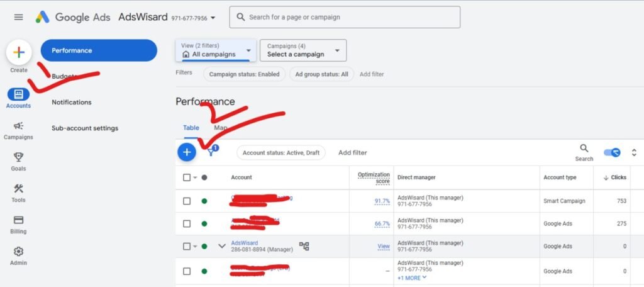The image size is (644, 287).
Task: Open the All campaigns view dropdown
Action: tap(216, 50)
